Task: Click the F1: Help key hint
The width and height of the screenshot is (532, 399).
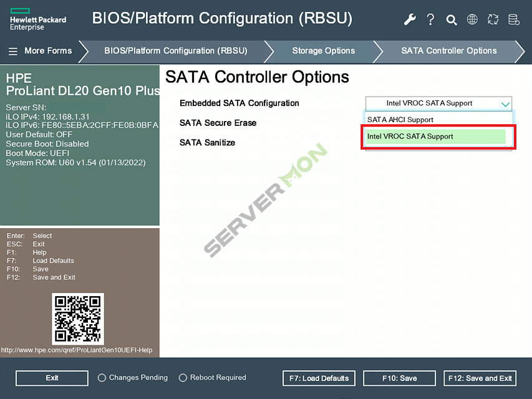Action: click(x=26, y=252)
